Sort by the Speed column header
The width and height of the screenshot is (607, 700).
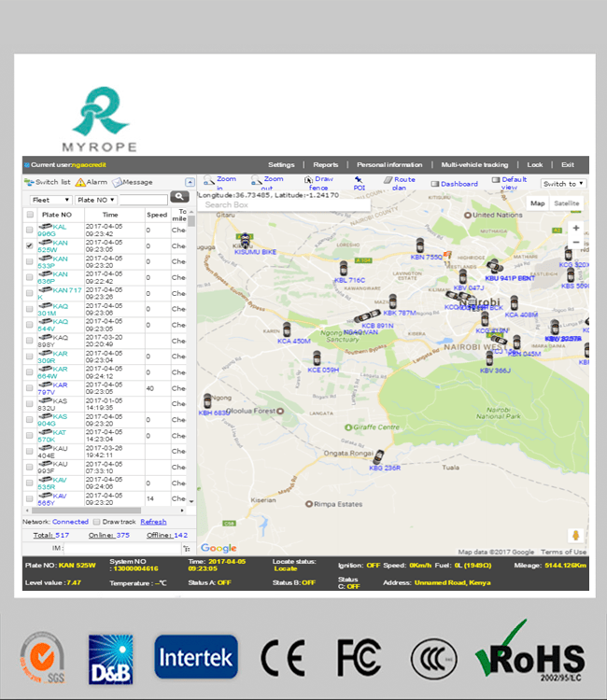coord(157,215)
